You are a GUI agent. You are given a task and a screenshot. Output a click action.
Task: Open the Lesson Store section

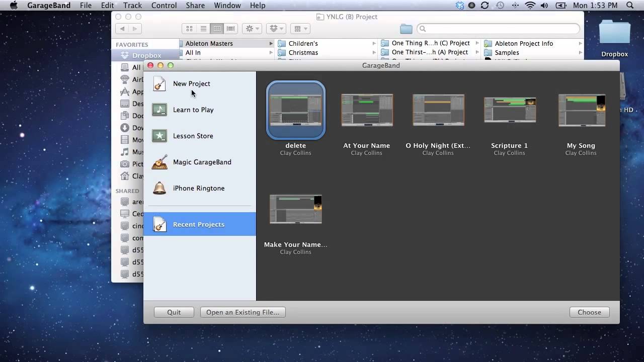200,136
